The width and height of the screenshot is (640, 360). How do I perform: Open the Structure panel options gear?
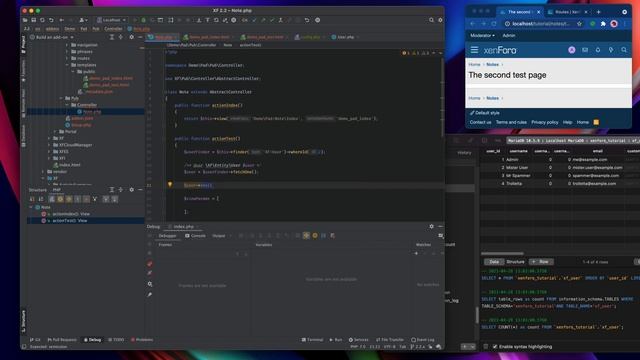click(131, 190)
